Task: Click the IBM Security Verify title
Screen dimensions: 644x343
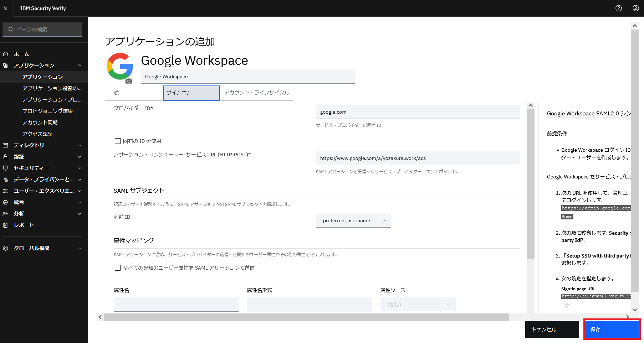Action: [x=43, y=8]
